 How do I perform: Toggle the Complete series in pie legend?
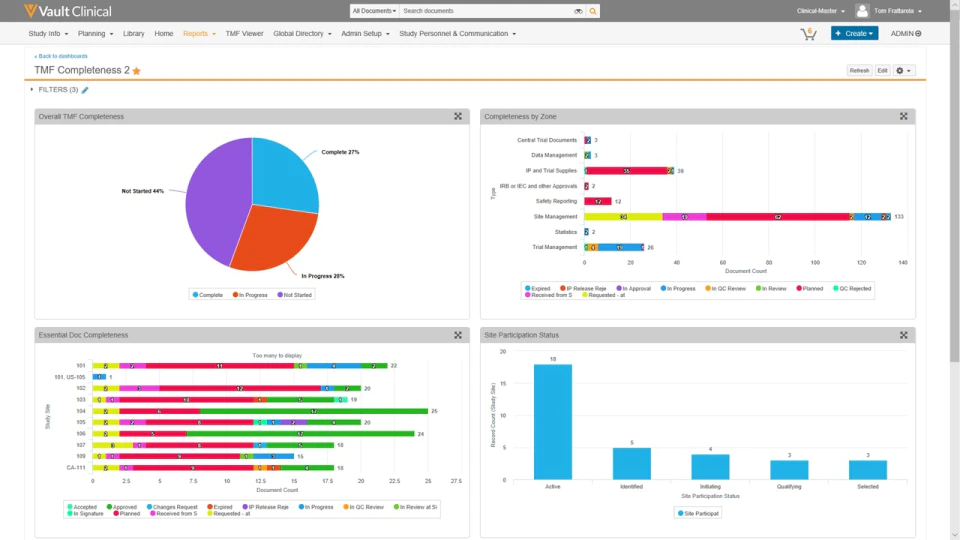pos(208,295)
